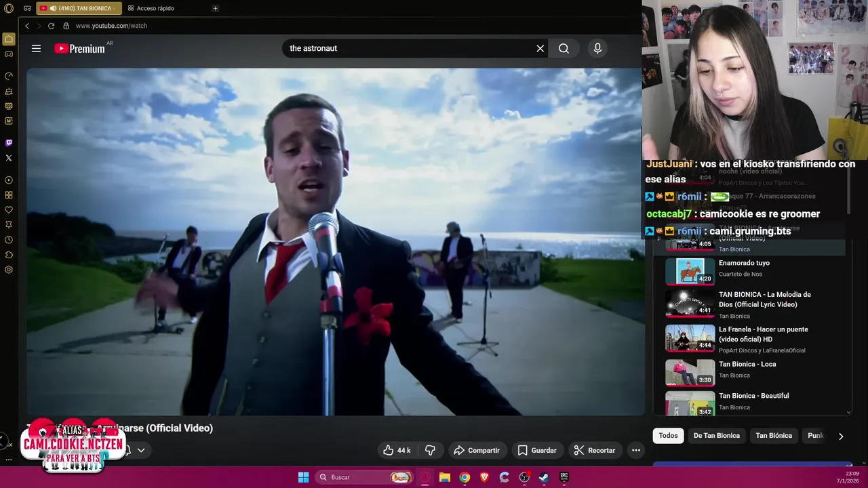
Task: Open the Twitch icon in sidebar
Action: pyautogui.click(x=9, y=143)
